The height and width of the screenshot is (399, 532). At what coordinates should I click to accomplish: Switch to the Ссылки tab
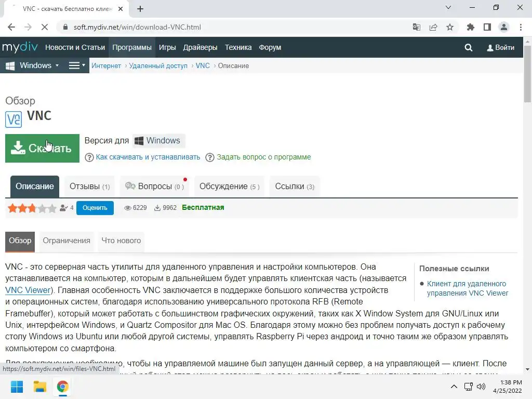(x=295, y=187)
